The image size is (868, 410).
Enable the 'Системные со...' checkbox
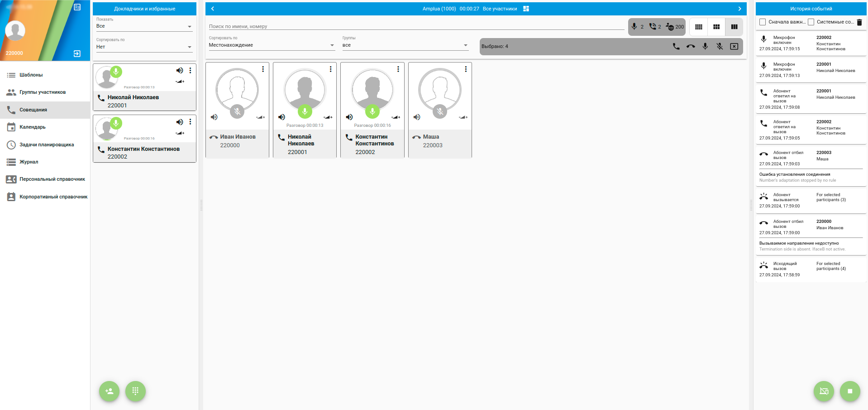click(x=811, y=22)
